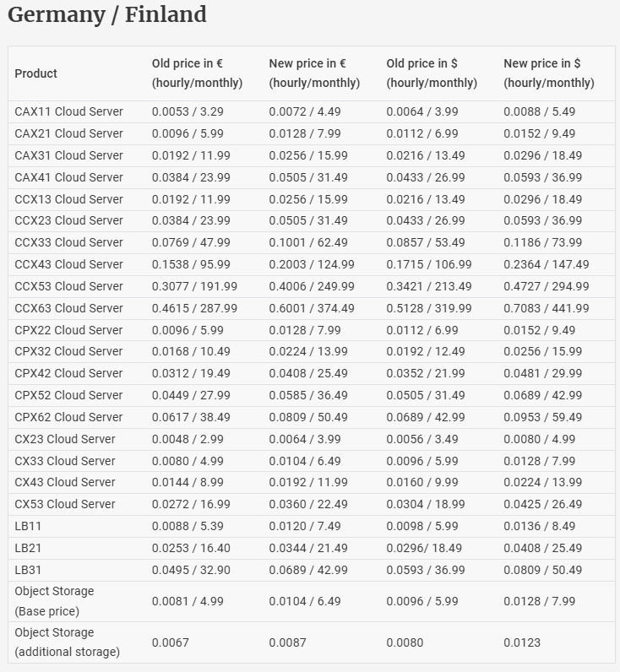Click the Germany / Finland heading
The image size is (620, 672).
pos(107,15)
